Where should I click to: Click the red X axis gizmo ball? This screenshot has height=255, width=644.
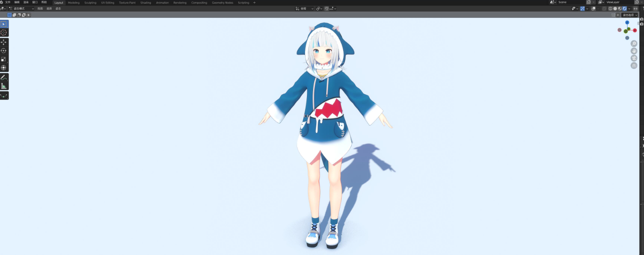pyautogui.click(x=635, y=30)
